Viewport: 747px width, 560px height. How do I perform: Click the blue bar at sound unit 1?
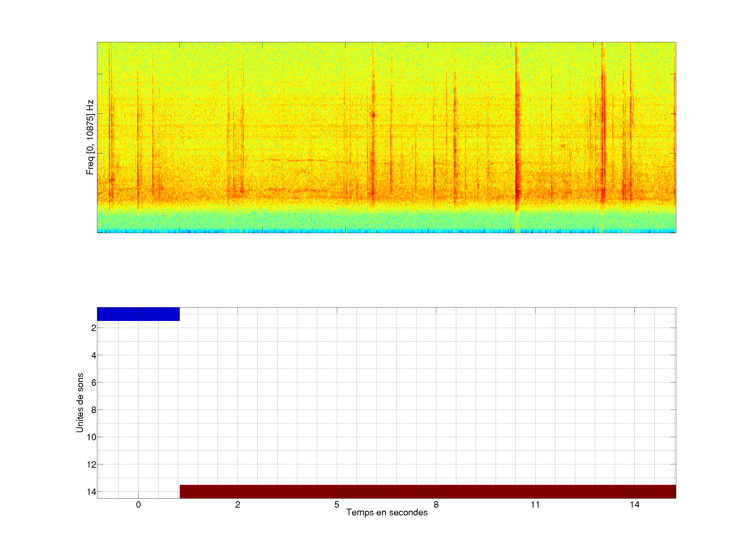click(x=138, y=314)
